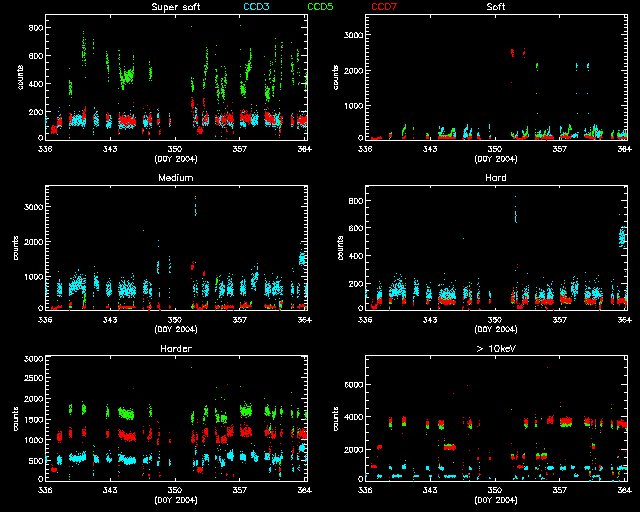This screenshot has height=512, width=640.
Task: Select the red CCD7 legend label
Action: (x=384, y=7)
